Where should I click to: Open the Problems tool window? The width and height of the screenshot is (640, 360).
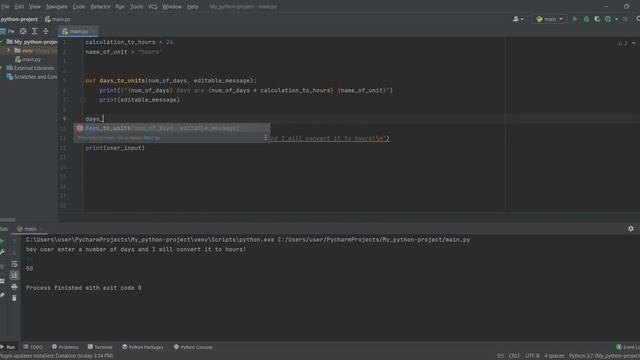click(65, 347)
